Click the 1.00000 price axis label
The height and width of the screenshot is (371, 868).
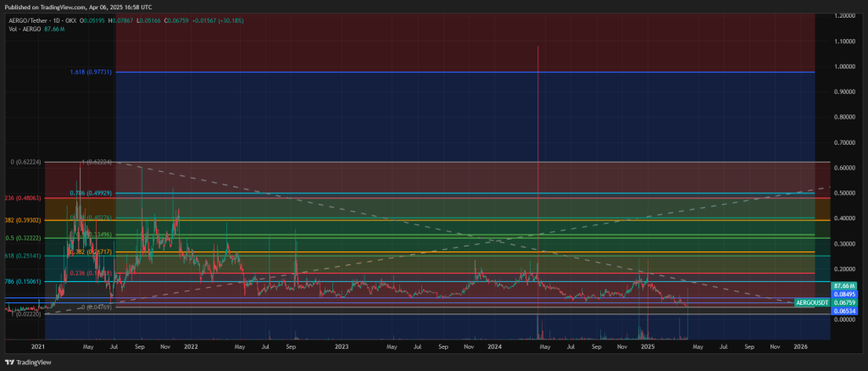tap(845, 66)
